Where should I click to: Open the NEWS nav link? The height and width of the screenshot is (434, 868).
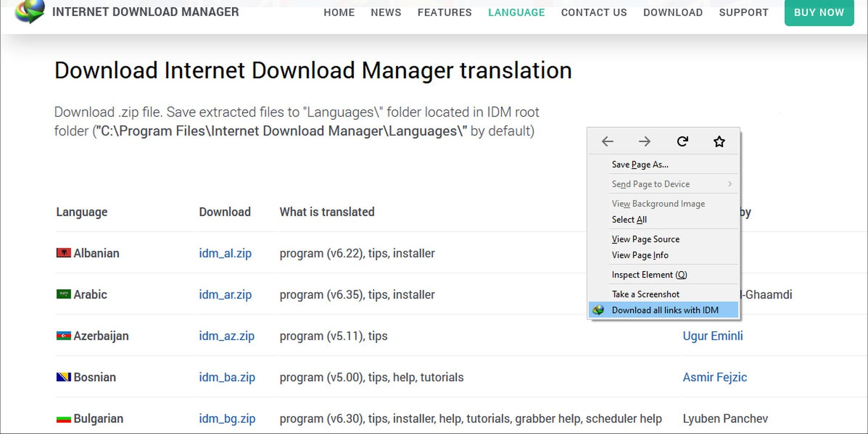(386, 13)
